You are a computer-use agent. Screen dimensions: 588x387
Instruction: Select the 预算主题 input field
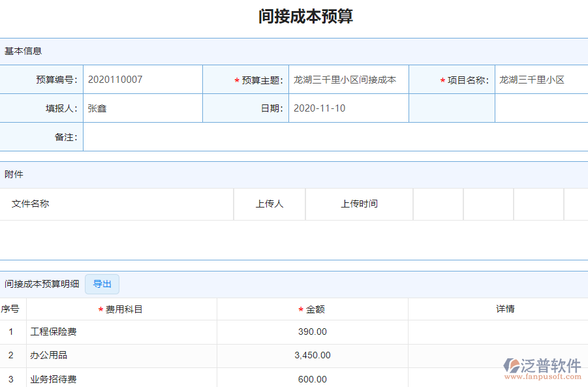pos(348,79)
